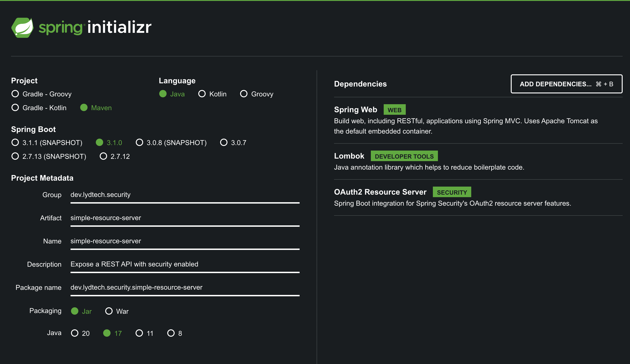The width and height of the screenshot is (630, 364).
Task: Select Gradle - Groovy project type
Action: pyautogui.click(x=42, y=94)
